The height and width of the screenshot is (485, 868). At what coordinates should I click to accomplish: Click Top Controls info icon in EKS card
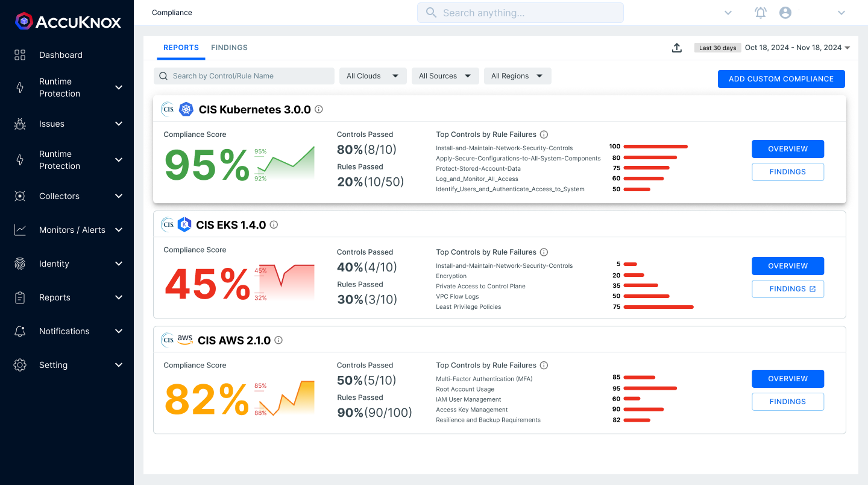click(x=544, y=252)
